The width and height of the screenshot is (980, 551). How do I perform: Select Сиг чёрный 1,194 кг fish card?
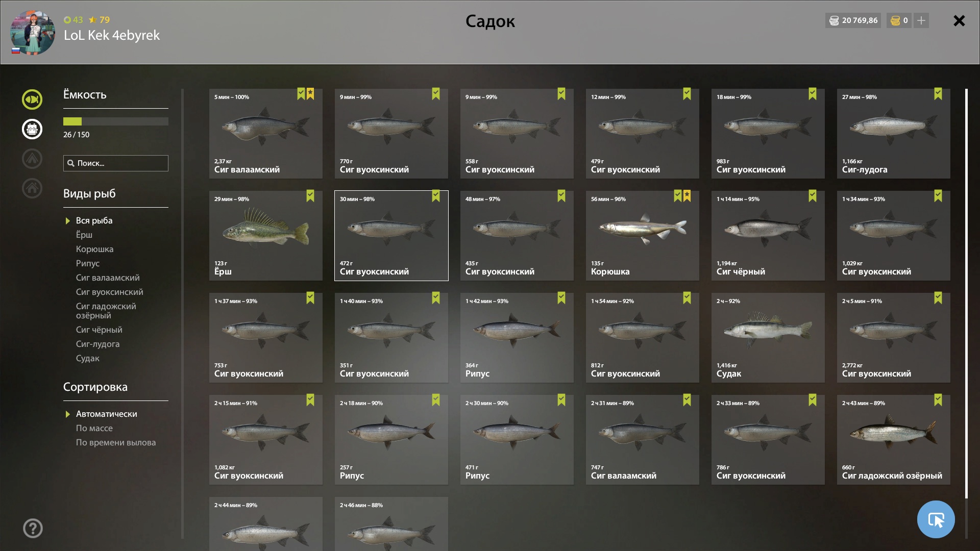(x=768, y=236)
